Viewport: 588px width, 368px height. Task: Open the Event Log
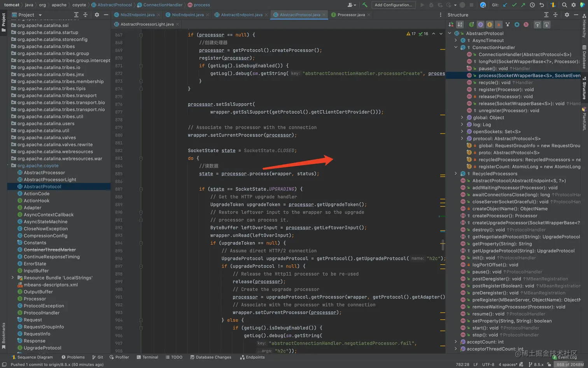pyautogui.click(x=565, y=357)
